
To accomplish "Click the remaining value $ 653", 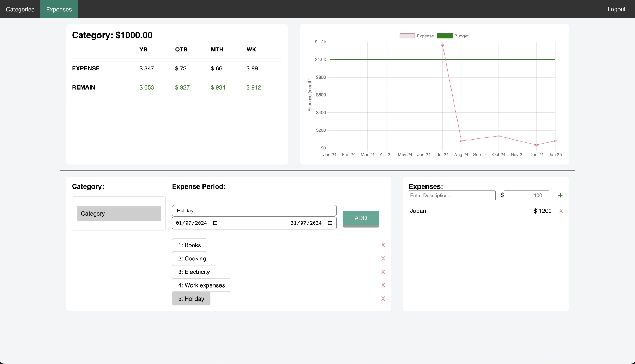I will [147, 88].
